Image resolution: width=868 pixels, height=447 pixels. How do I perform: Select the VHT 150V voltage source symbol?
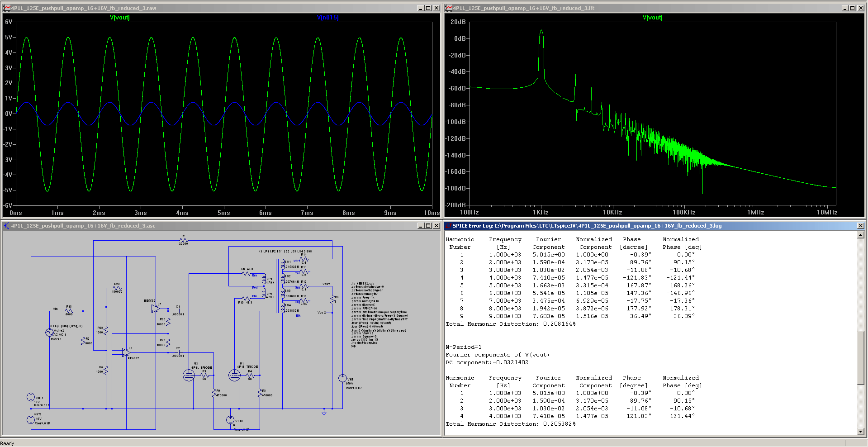pos(342,378)
